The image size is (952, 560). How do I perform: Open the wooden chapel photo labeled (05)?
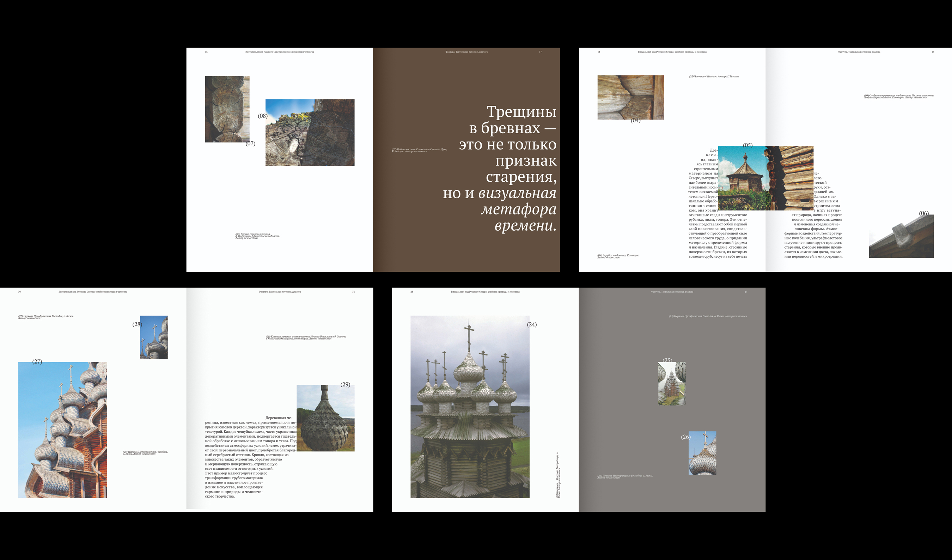765,178
